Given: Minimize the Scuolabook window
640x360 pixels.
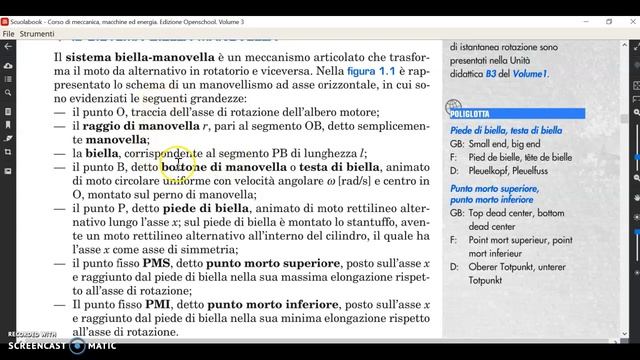Looking at the screenshot, I should click(586, 22).
